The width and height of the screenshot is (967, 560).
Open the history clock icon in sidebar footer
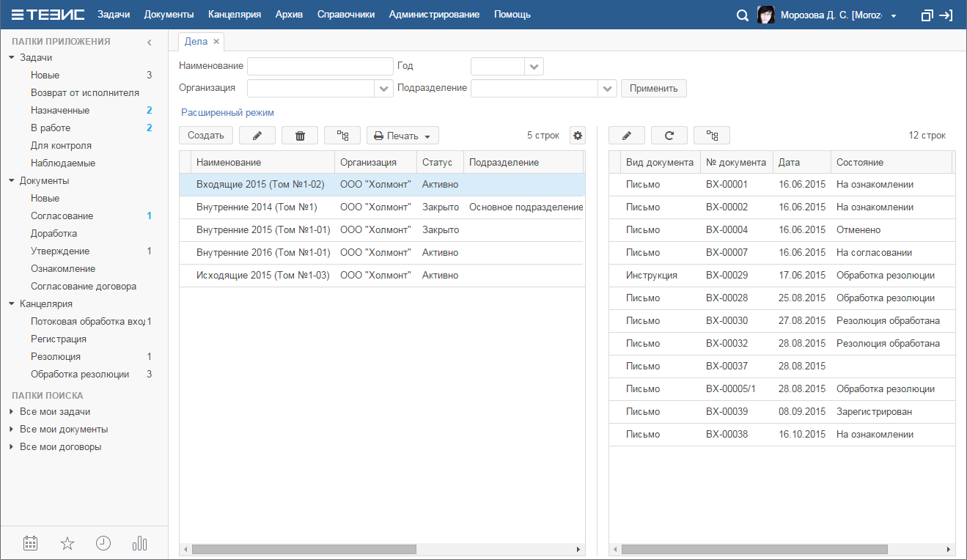(x=103, y=543)
